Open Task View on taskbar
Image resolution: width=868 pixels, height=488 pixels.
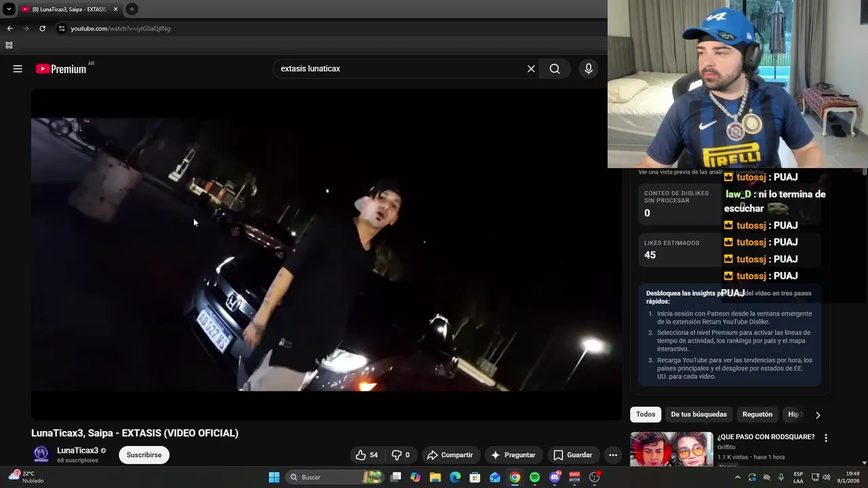pyautogui.click(x=396, y=477)
